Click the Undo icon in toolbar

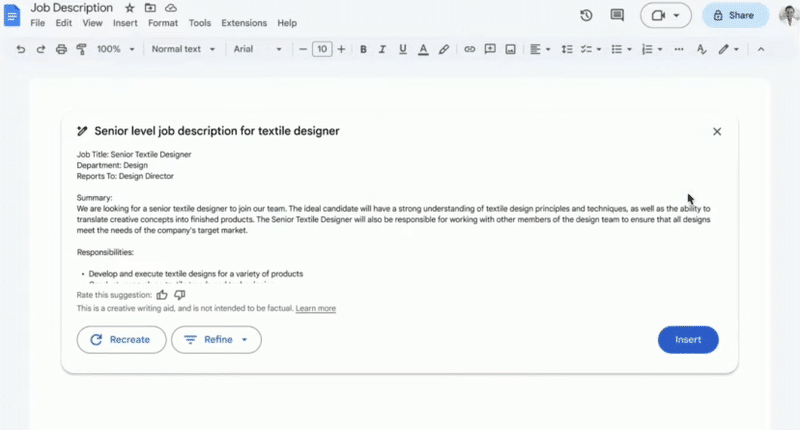20,49
